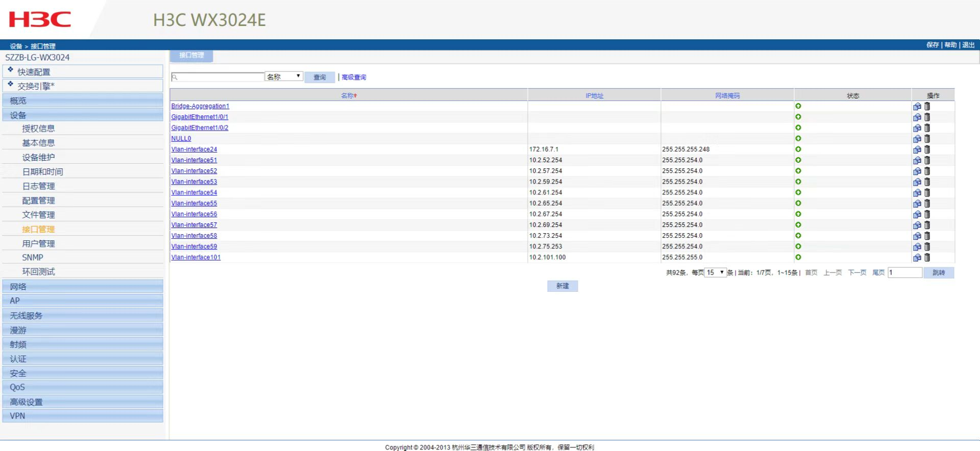
Task: Collapse the 设备 menu group
Action: [83, 115]
